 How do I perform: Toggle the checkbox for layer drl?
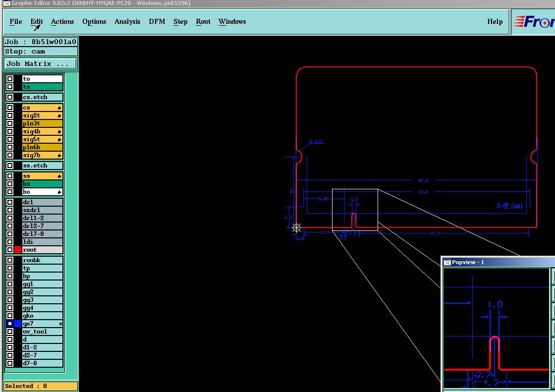10,202
